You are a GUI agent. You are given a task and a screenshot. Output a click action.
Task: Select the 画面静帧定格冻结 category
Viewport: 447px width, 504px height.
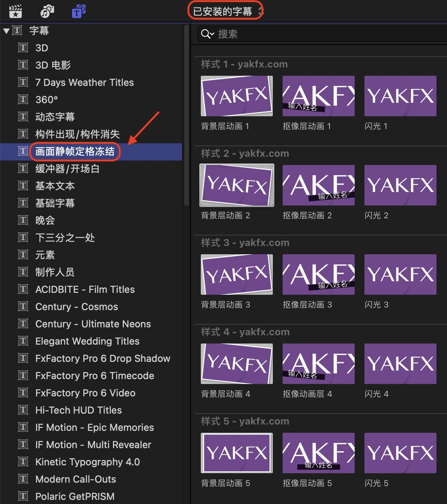click(x=75, y=151)
